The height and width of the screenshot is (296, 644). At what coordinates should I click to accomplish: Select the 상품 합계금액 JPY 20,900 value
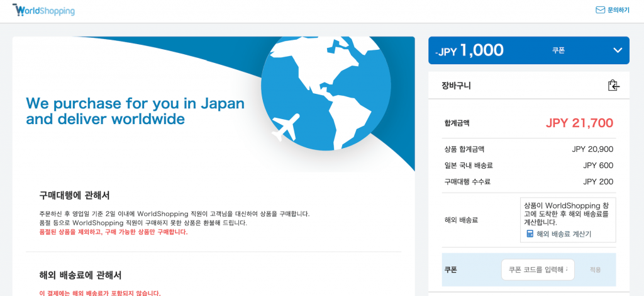tap(592, 149)
